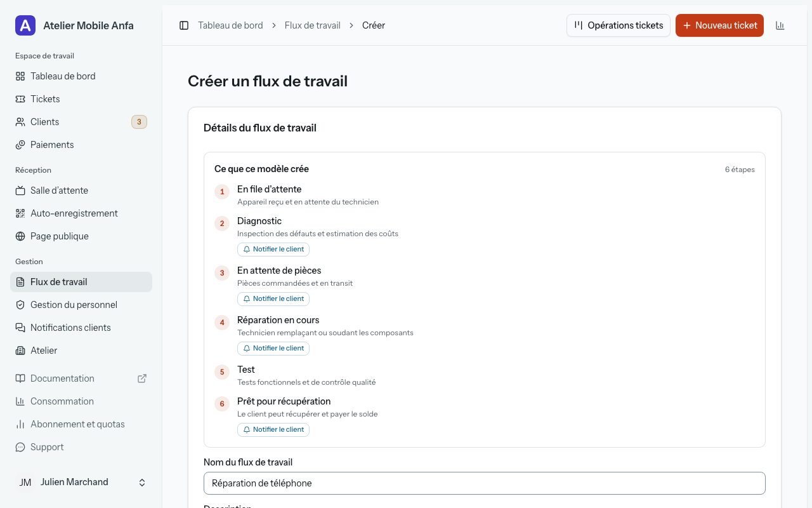Click the Gestion du personnel shield icon
Screen dimensions: 812x508
(20, 305)
